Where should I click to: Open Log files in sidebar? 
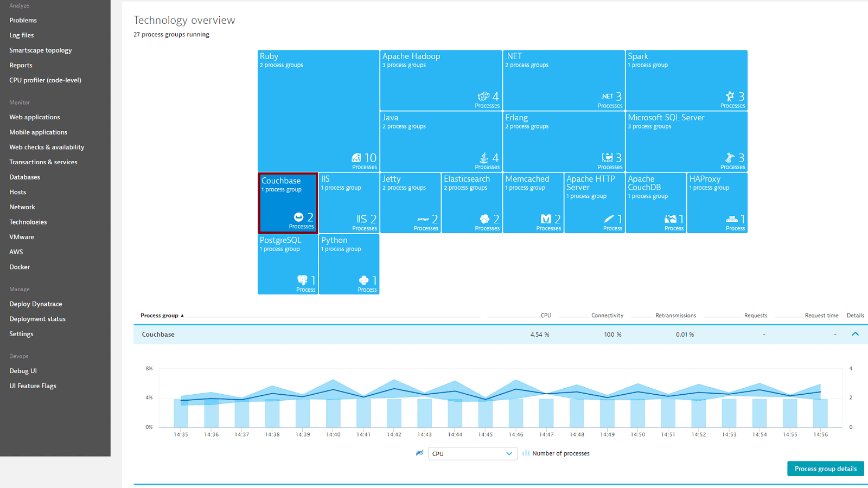click(x=21, y=35)
